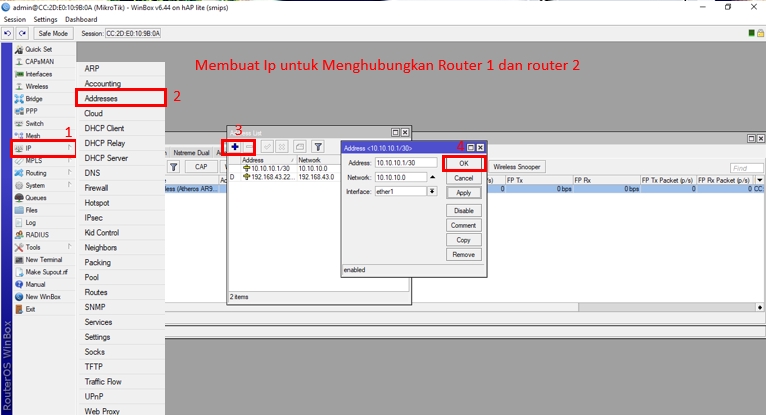This screenshot has width=766, height=415.
Task: Click the CAP button in Wireless window
Action: click(201, 167)
